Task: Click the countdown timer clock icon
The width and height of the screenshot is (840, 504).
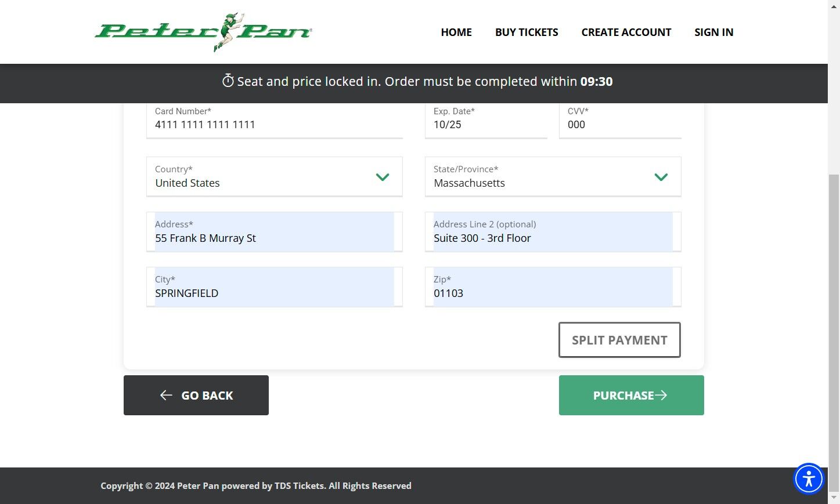Action: tap(228, 81)
